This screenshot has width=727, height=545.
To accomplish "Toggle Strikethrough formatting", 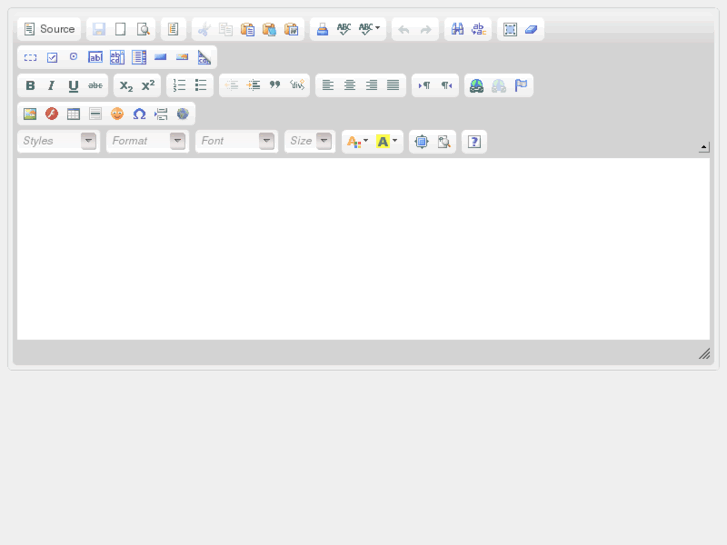I will 96,86.
